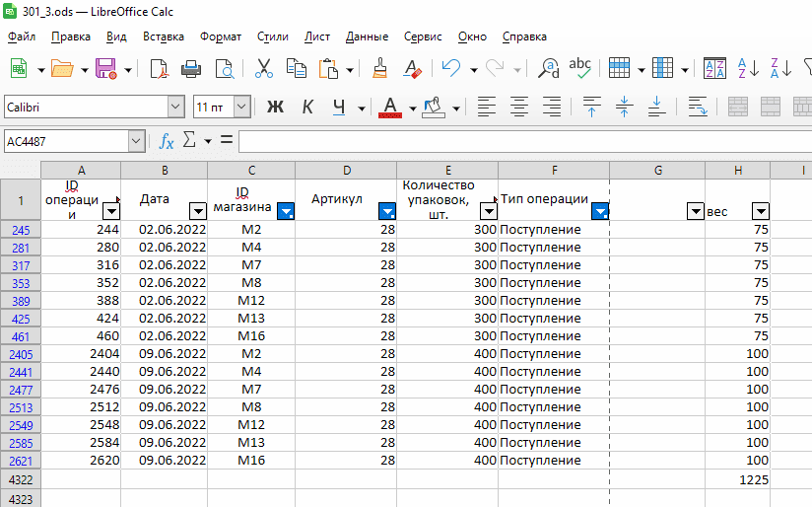Click the Cut scissors icon

tap(263, 68)
